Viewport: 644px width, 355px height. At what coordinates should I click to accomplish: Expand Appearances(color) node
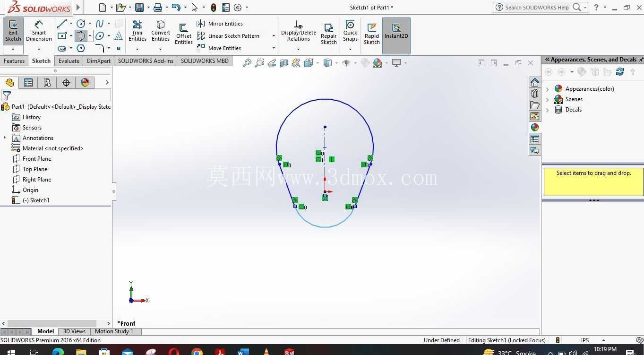coord(548,89)
